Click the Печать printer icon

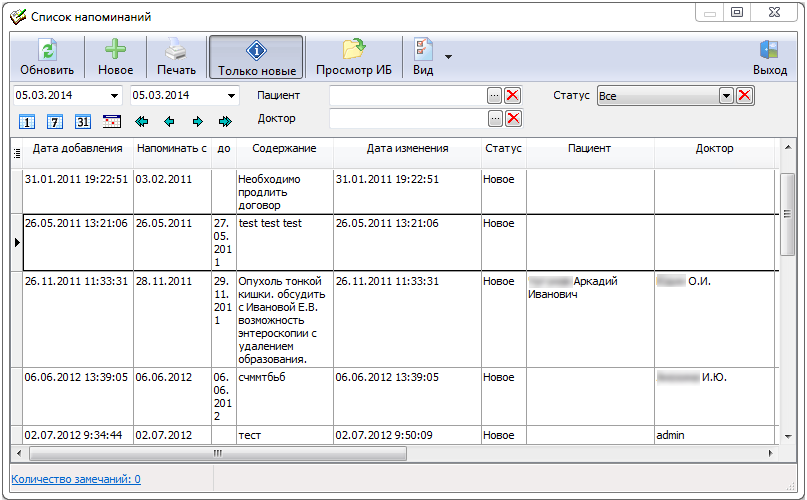176,50
